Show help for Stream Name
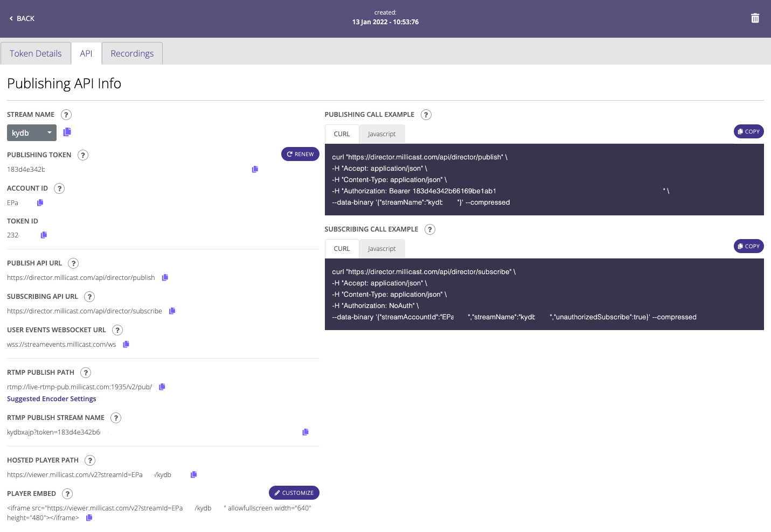 66,115
